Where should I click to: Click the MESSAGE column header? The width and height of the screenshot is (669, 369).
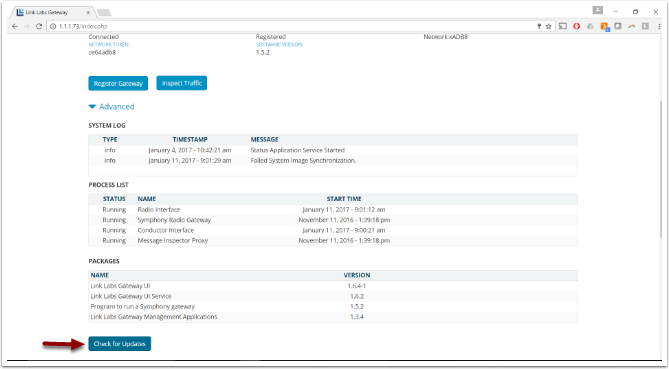pyautogui.click(x=265, y=139)
